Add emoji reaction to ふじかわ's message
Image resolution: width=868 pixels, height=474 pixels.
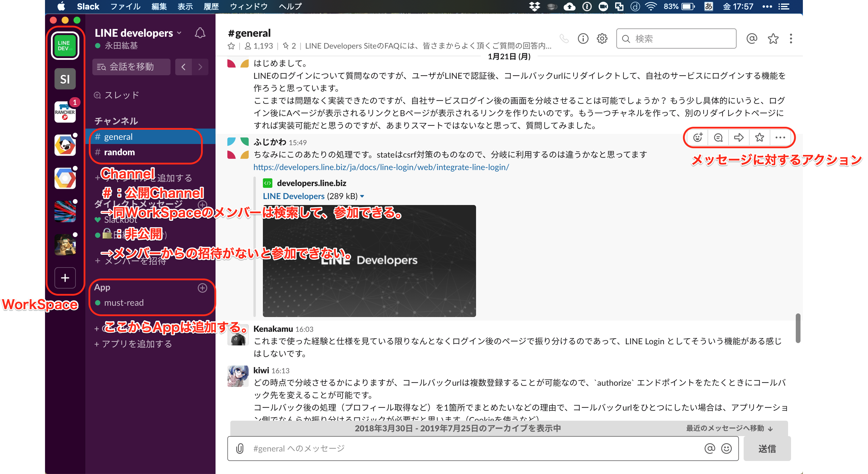click(x=697, y=137)
